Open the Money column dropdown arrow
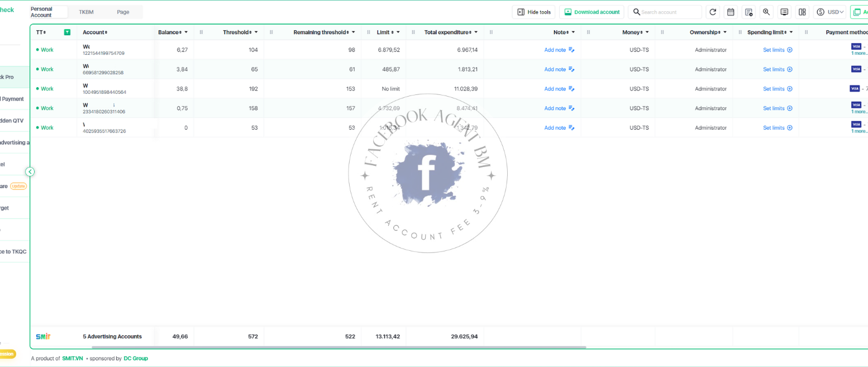The height and width of the screenshot is (367, 868). coord(647,32)
